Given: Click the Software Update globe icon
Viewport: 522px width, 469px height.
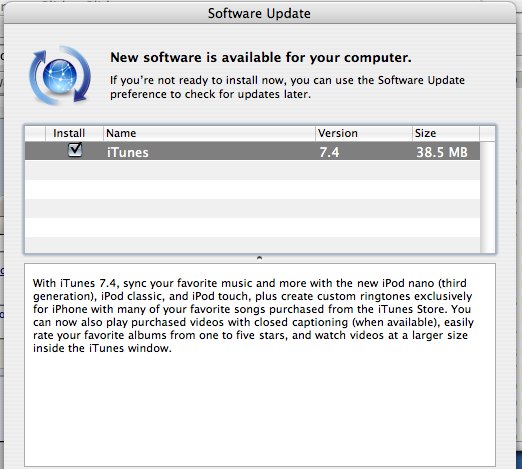Looking at the screenshot, I should point(60,76).
